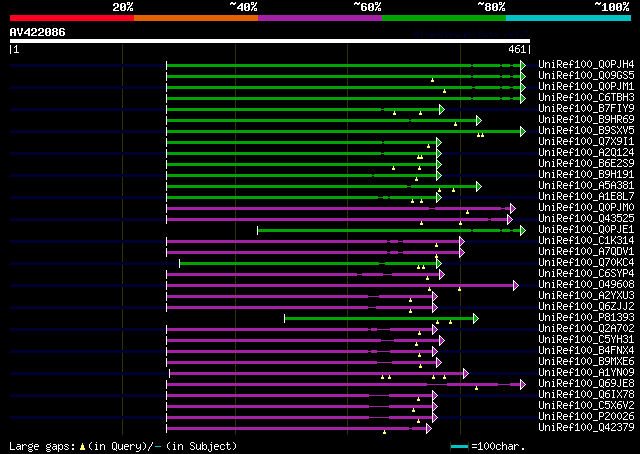Click the green arrowhead ending the P81393 alignment
This screenshot has width=640, height=454.
pos(476,319)
